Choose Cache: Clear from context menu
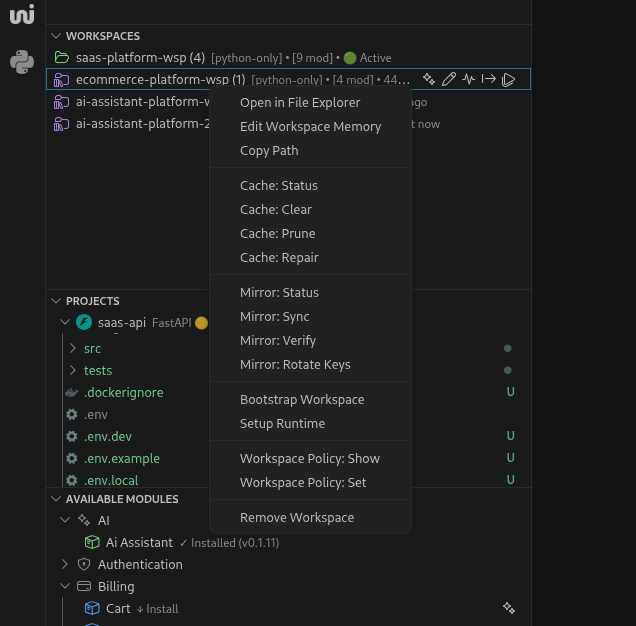 point(276,209)
